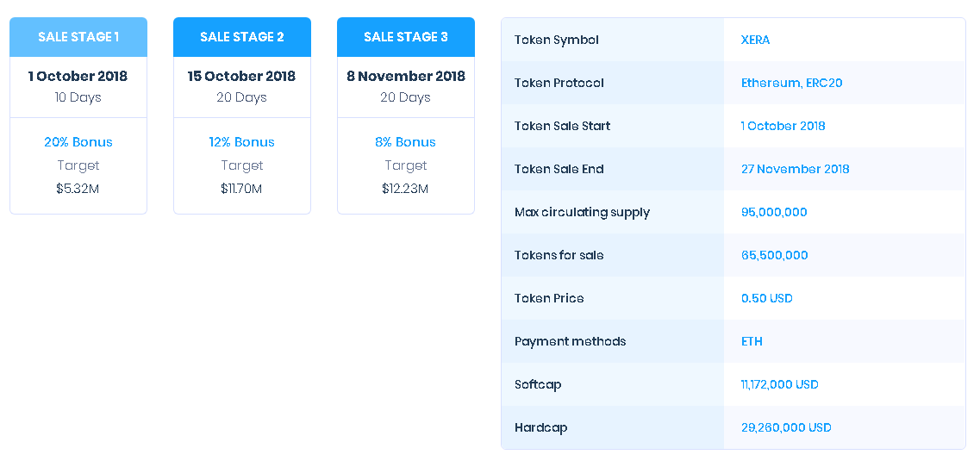
Task: Click the 0.50 USD token price
Action: [x=767, y=298]
